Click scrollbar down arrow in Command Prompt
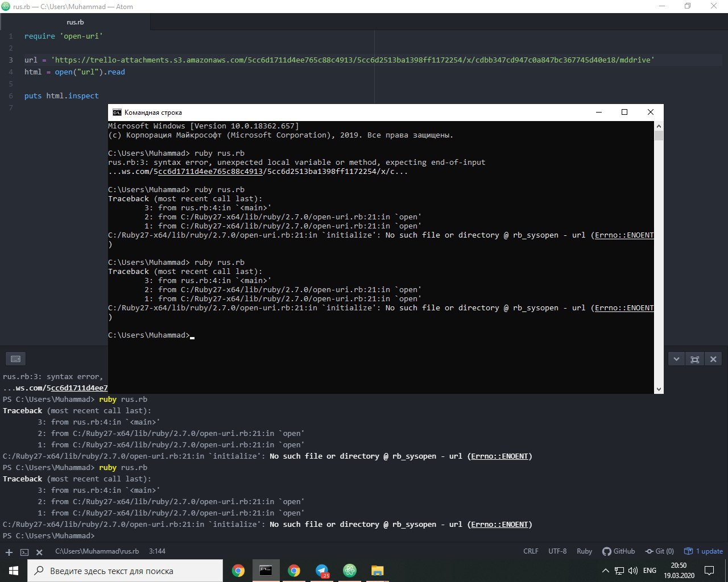This screenshot has height=582, width=728. [659, 389]
